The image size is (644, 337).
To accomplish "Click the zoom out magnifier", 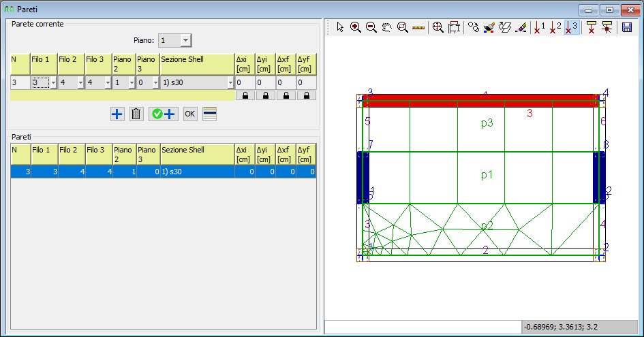I will [371, 27].
